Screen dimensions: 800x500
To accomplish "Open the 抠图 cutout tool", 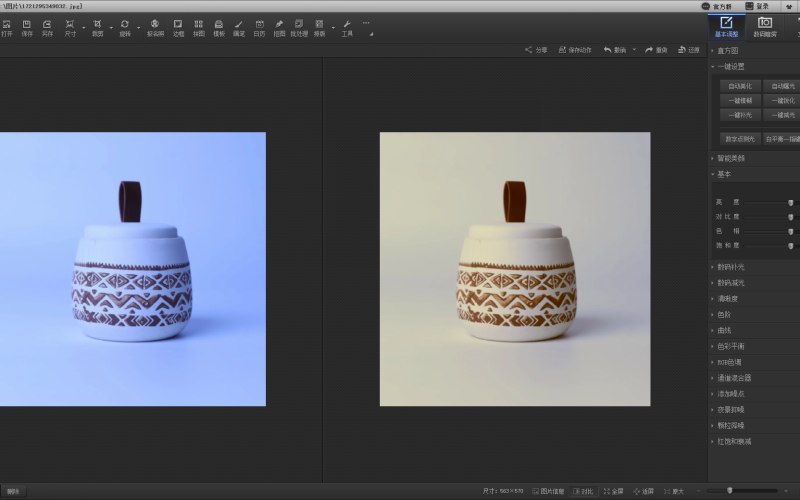I will (x=279, y=28).
